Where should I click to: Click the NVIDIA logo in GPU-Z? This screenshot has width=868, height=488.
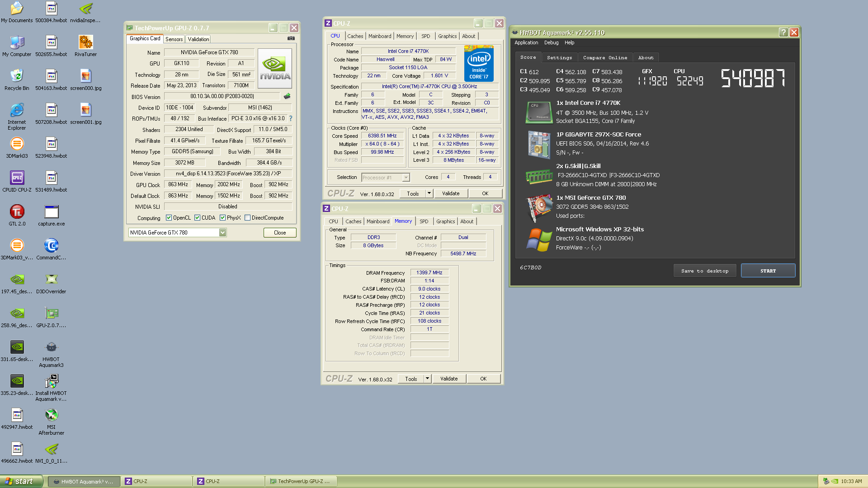tap(275, 68)
